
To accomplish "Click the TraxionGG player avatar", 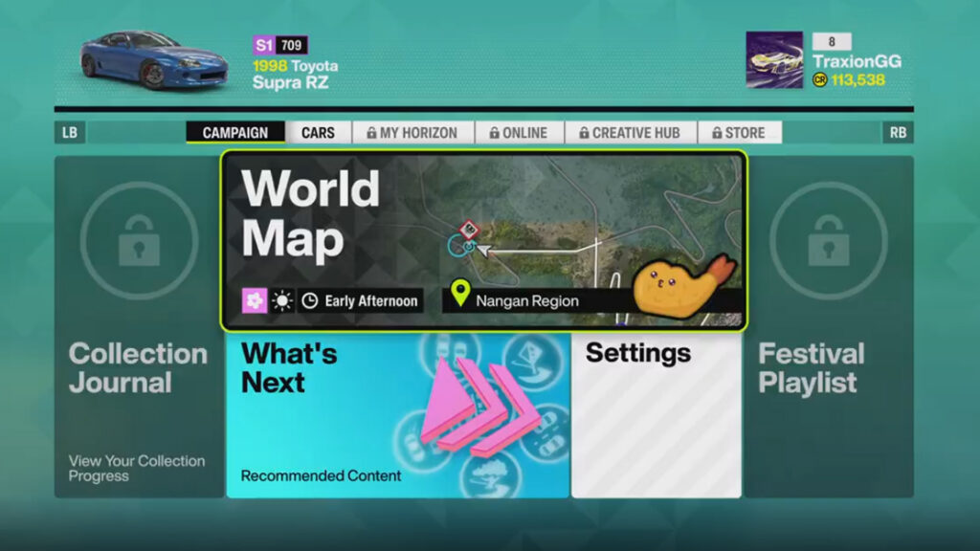I will pyautogui.click(x=774, y=59).
